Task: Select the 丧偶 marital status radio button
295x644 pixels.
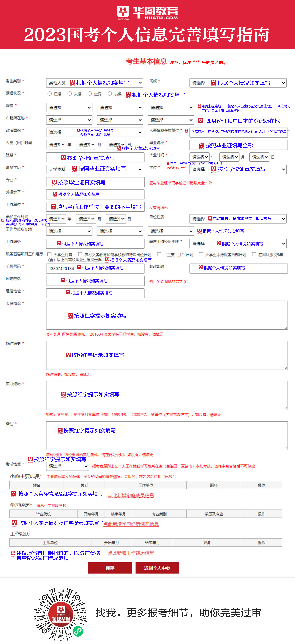Action: (110, 94)
